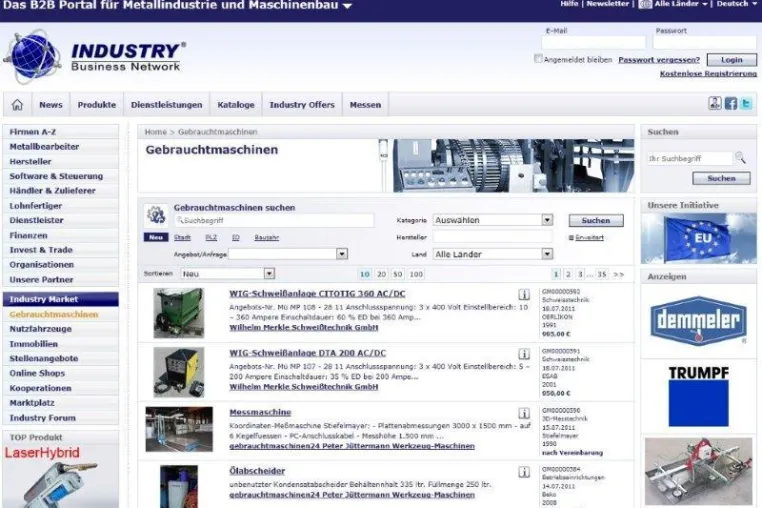This screenshot has width=762, height=508.
Task: Click the Suchbegriff field in machine search
Action: tap(275, 220)
